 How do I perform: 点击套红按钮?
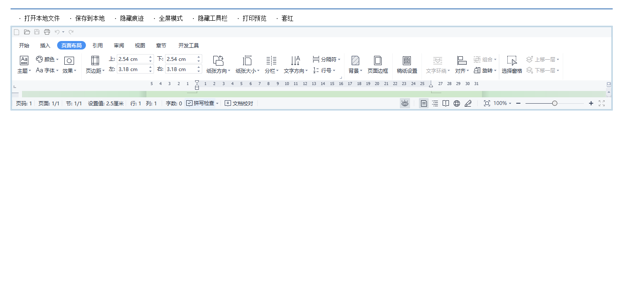click(x=286, y=18)
